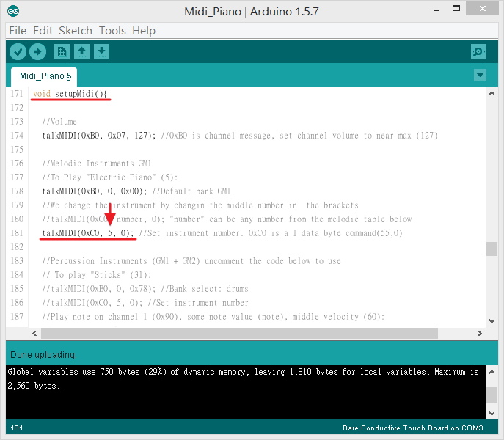Click line number 181 in status bar
The image size is (504, 440).
[x=17, y=428]
